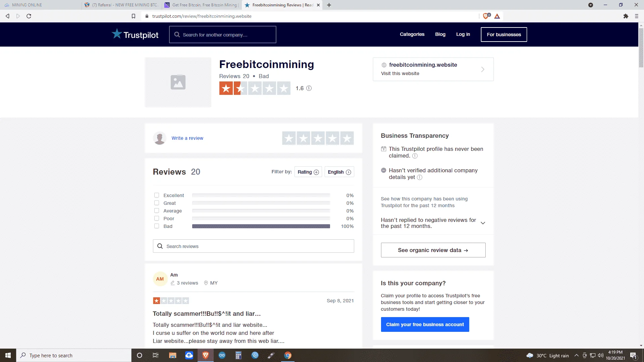Bookmark this page with the bookmark icon
644x362 pixels.
(133, 16)
